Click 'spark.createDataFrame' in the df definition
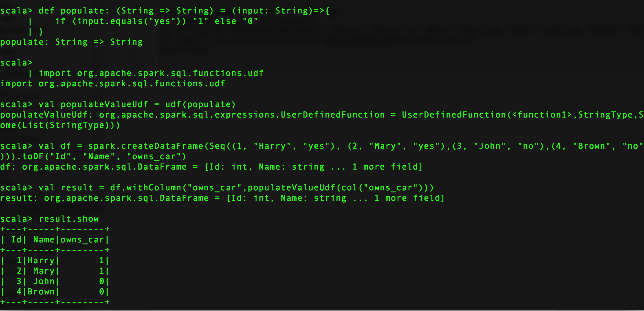 (146, 146)
